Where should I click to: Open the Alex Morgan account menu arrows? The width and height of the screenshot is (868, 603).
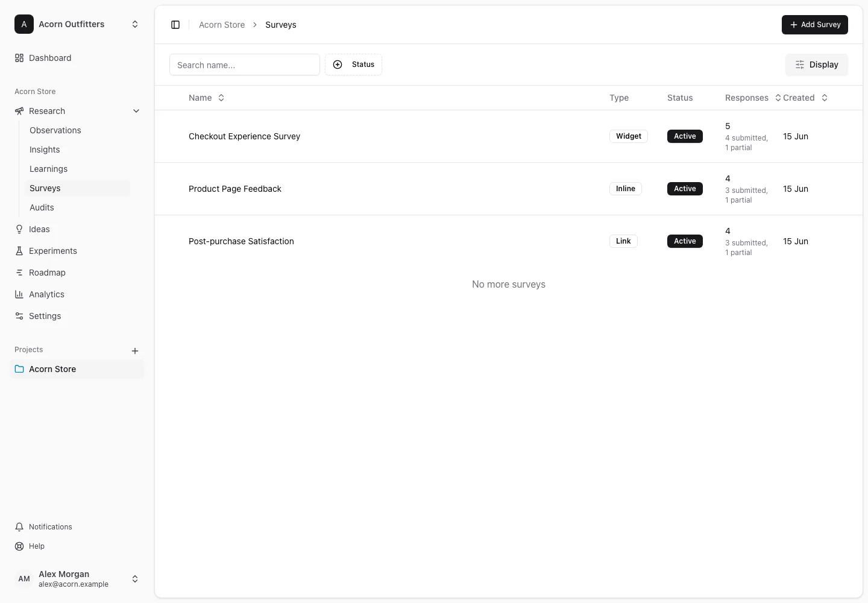point(135,579)
